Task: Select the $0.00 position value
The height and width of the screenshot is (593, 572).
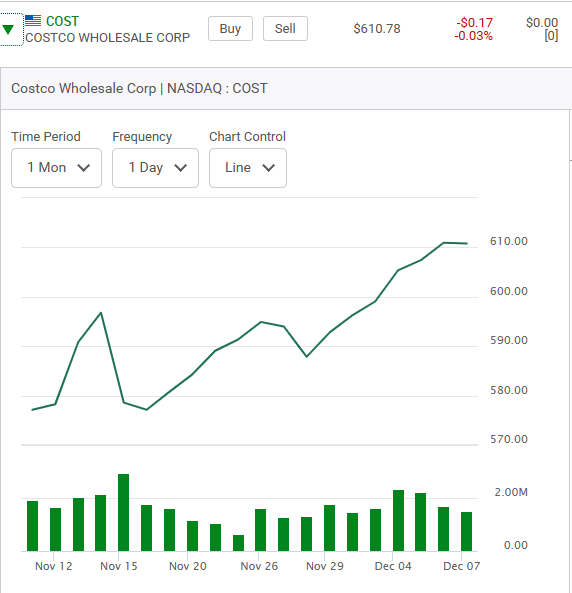Action: click(x=542, y=23)
